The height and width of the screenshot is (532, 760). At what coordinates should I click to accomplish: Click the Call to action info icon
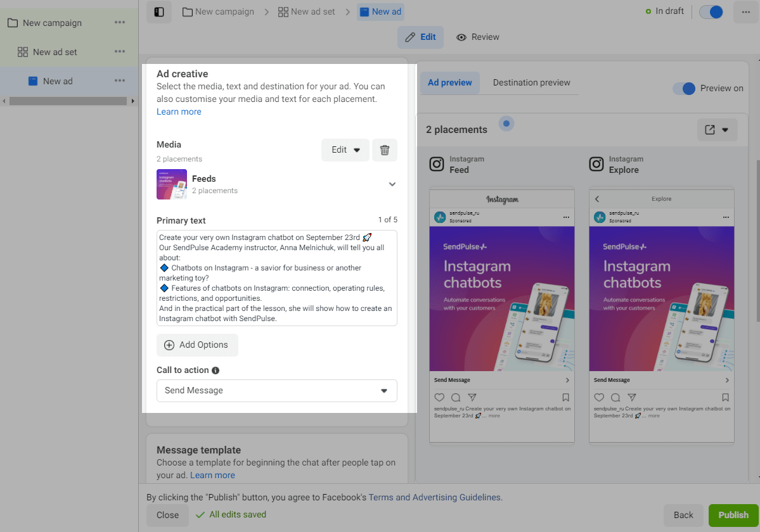pyautogui.click(x=216, y=370)
